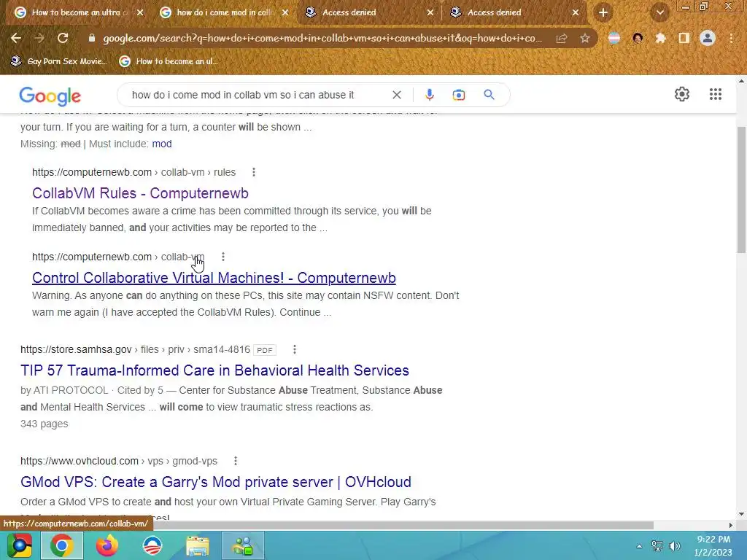Open the Extensions puzzle icon

pyautogui.click(x=661, y=38)
